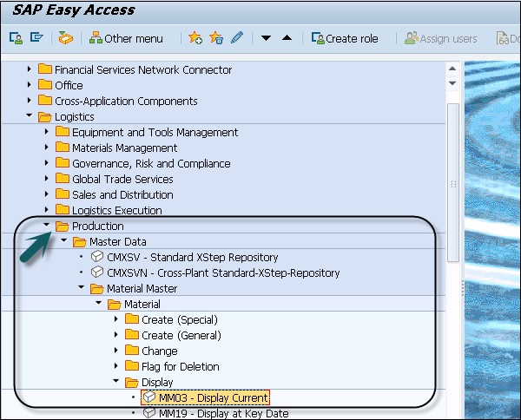Click the Create role button
Viewport: 521px width, 420px height.
pos(346,38)
